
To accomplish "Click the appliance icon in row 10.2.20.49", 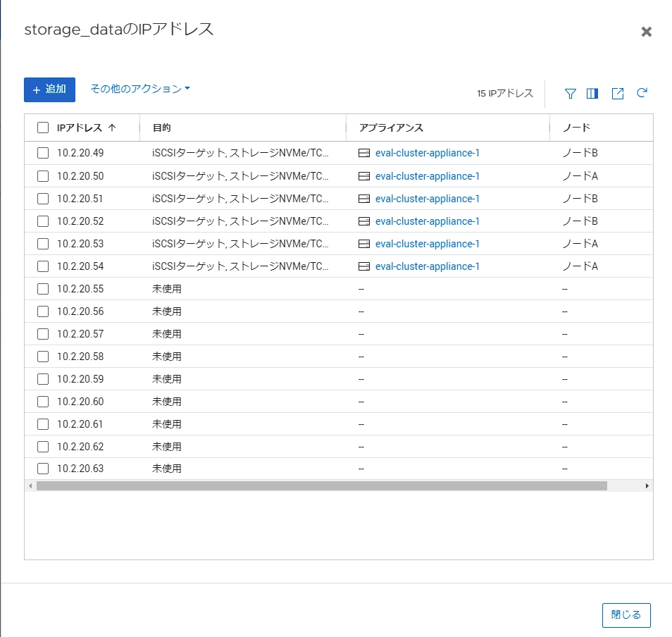I will tap(363, 153).
